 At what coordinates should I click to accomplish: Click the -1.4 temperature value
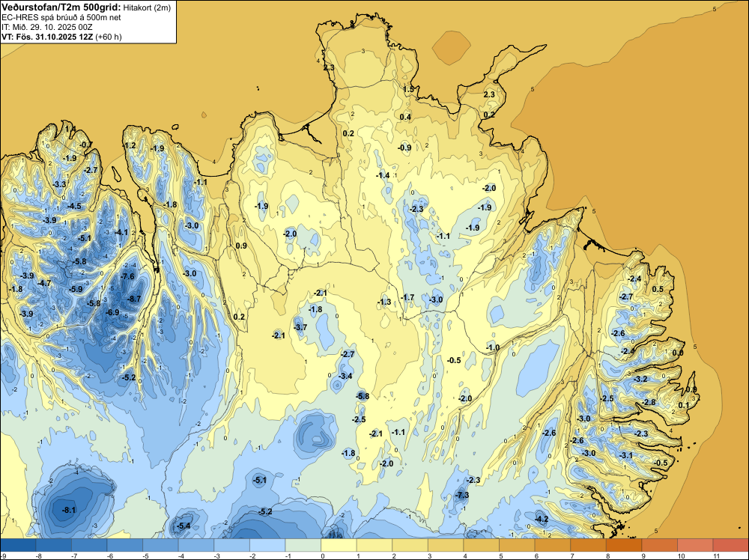tap(383, 175)
